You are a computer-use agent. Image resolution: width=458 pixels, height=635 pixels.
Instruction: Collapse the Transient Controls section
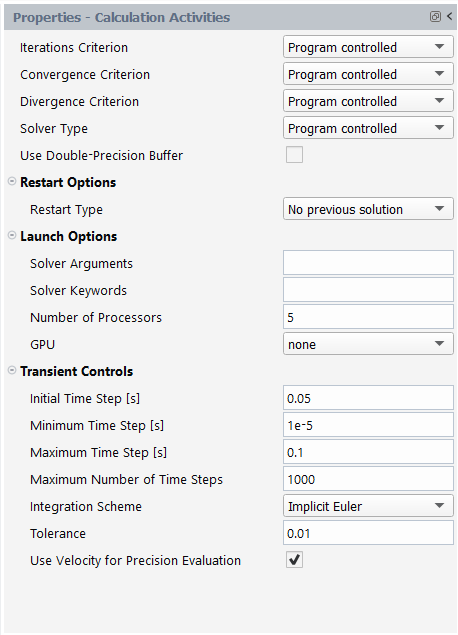[12, 370]
